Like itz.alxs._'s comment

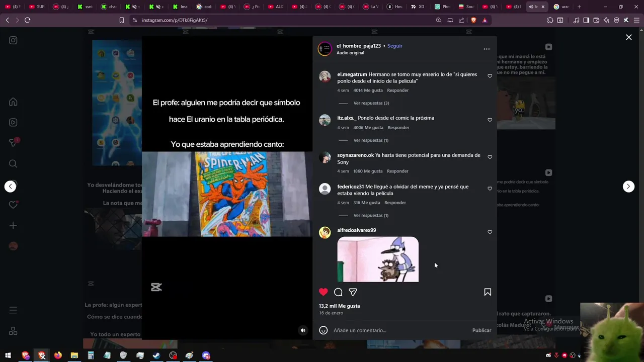click(x=490, y=120)
